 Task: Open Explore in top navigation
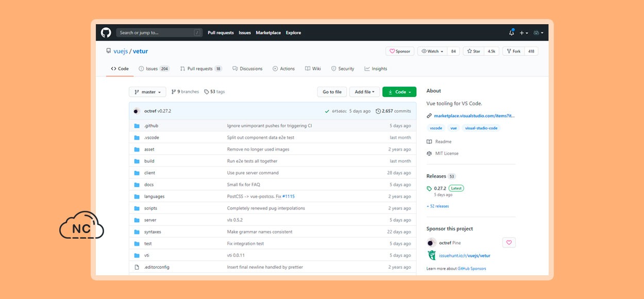[294, 32]
